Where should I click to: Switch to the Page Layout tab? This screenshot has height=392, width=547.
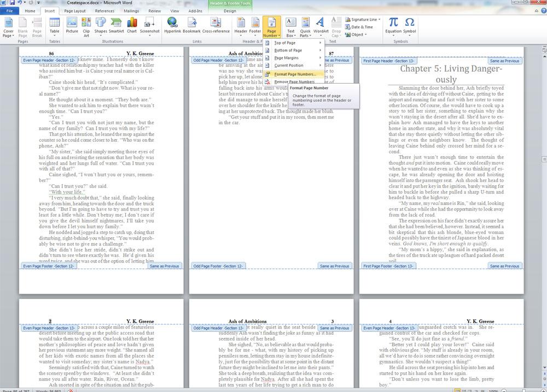74,11
